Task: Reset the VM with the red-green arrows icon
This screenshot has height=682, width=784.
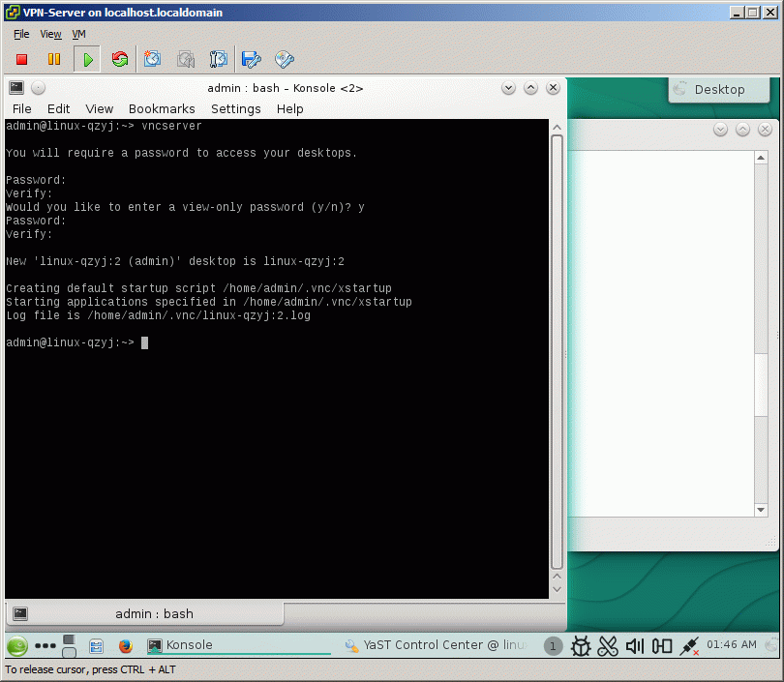Action: pos(120,59)
